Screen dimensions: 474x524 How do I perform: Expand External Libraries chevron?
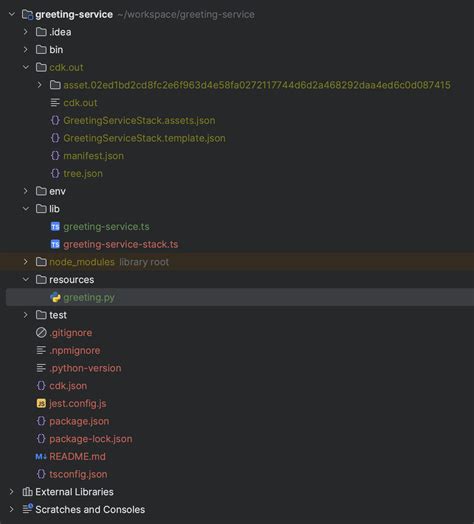coord(12,492)
